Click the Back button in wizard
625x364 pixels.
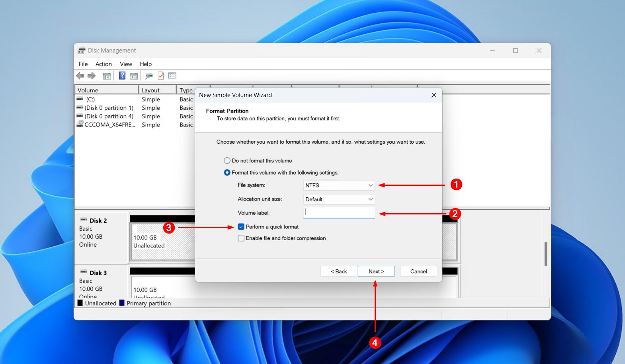coord(339,271)
